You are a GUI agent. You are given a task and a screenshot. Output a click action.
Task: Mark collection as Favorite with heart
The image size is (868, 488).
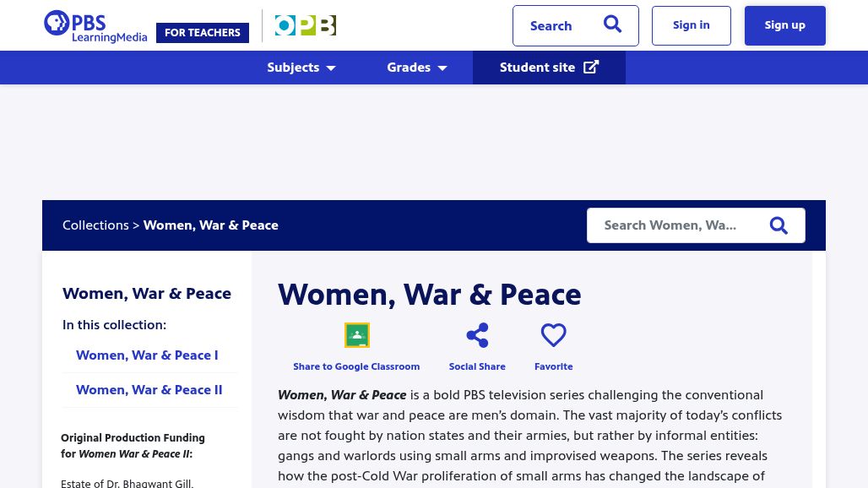click(553, 335)
